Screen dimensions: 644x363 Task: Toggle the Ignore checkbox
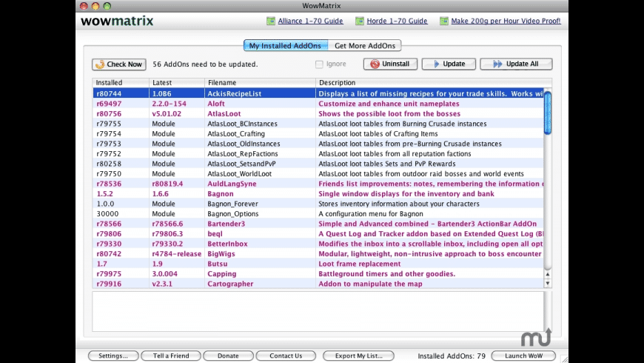click(319, 64)
